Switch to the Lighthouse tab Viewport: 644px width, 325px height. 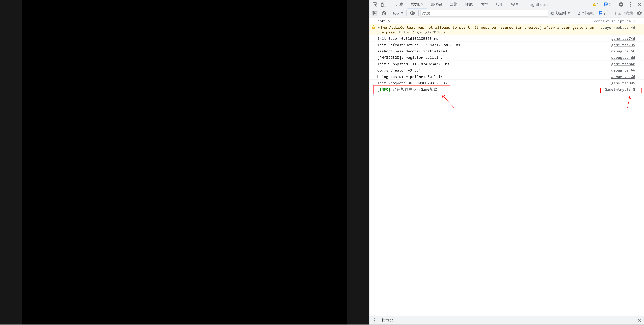click(539, 5)
